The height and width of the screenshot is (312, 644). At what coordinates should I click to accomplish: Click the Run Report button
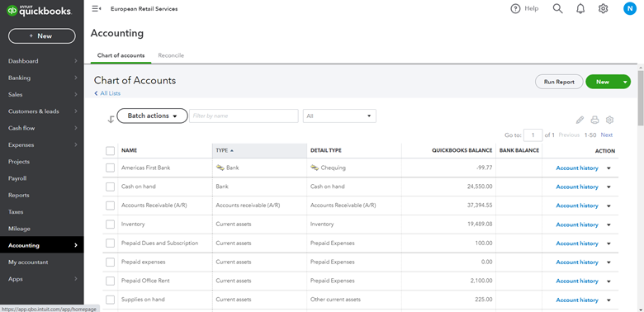559,82
